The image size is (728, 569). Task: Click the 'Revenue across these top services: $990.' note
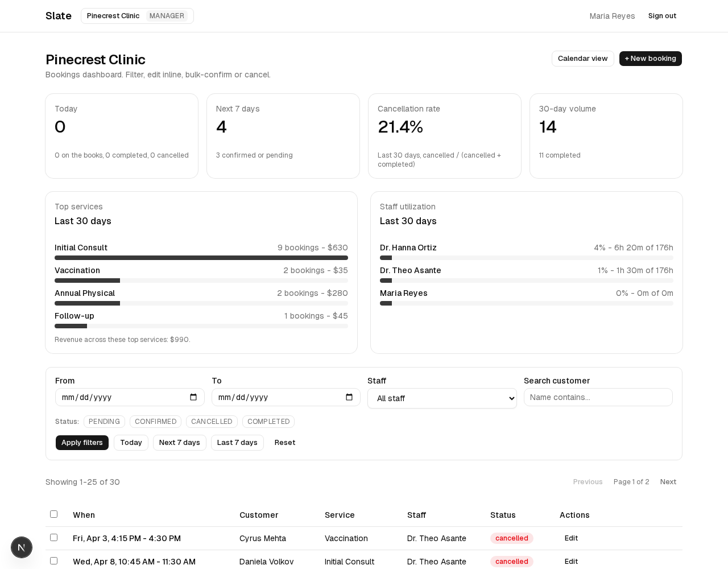point(122,340)
